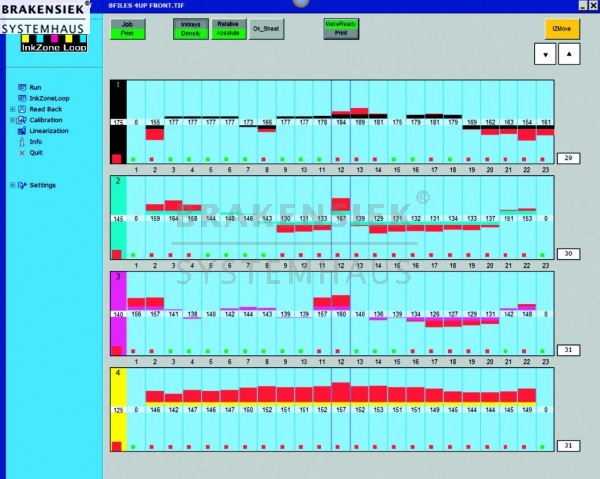The height and width of the screenshot is (479, 600).
Task: Select Settings label in navigation tree
Action: point(42,185)
